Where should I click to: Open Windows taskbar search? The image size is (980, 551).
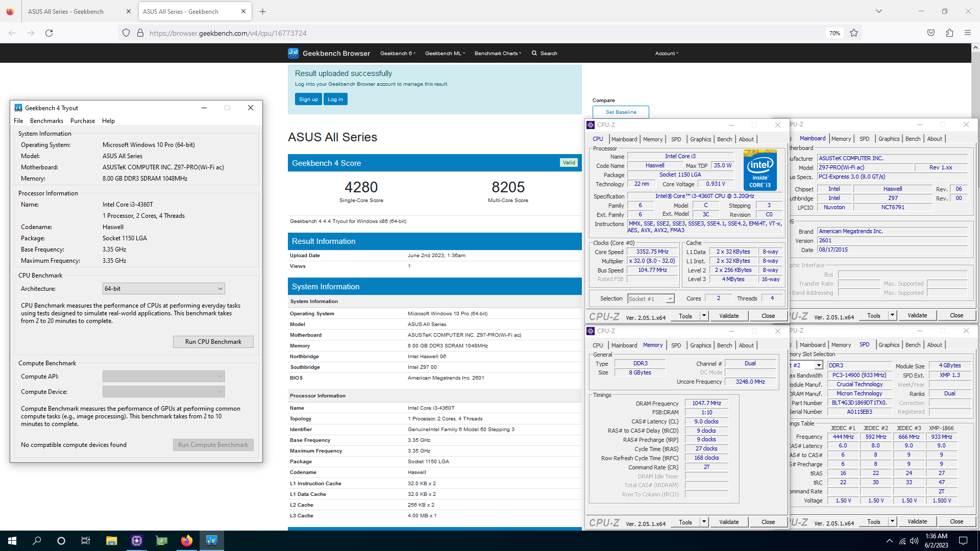click(x=37, y=541)
